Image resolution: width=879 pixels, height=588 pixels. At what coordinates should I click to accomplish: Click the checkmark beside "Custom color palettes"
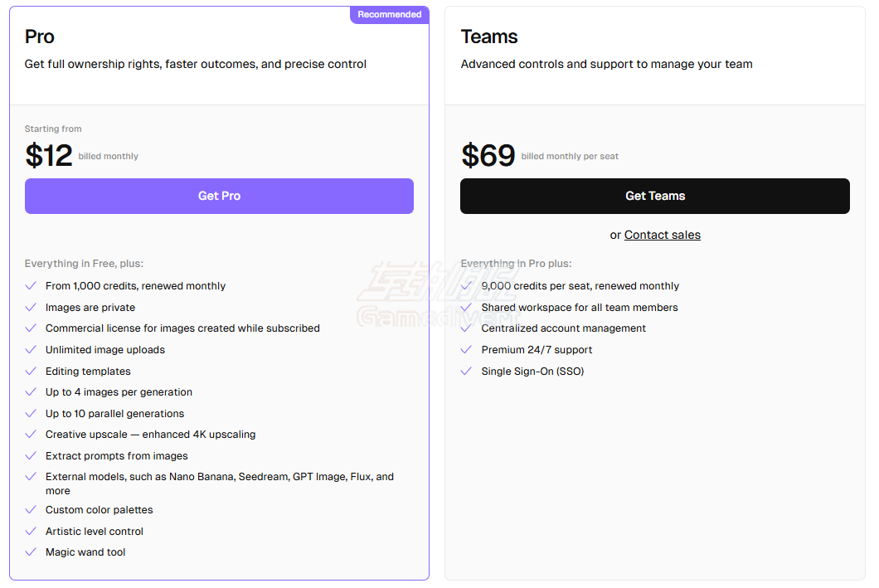click(31, 509)
